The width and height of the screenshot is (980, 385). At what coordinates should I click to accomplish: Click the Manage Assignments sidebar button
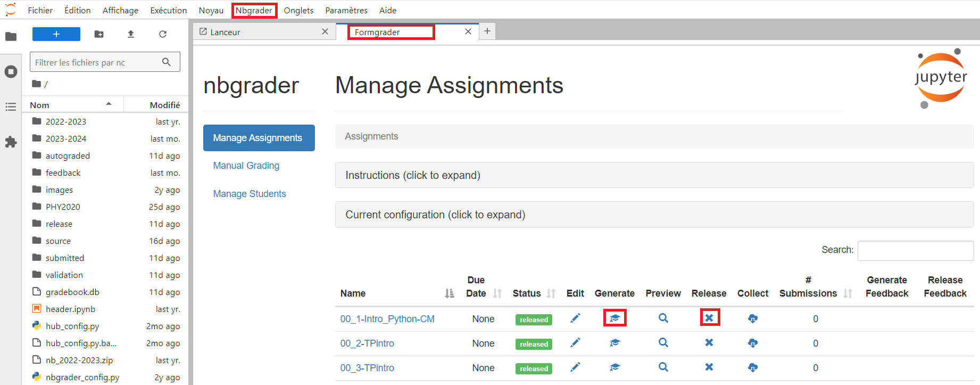point(259,138)
